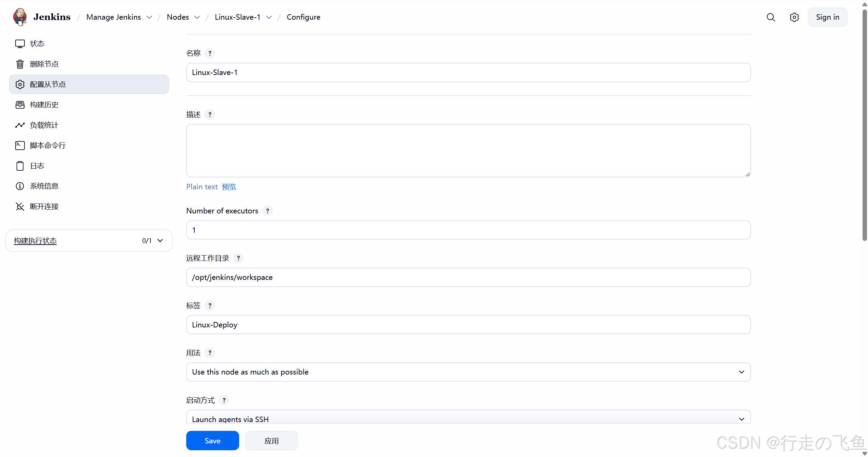The height and width of the screenshot is (457, 868).
Task: Click the 标签 labels input field
Action: (x=468, y=325)
